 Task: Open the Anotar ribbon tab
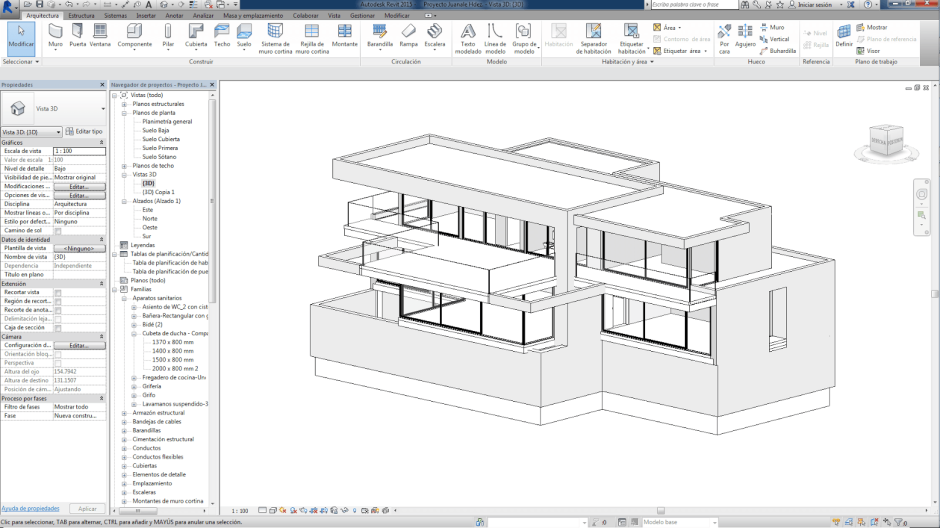(174, 16)
